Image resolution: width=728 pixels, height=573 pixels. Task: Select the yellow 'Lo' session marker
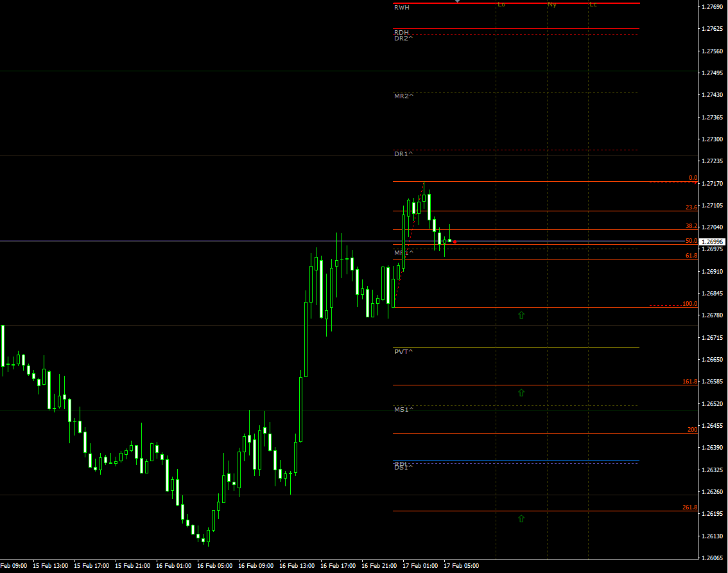tap(501, 4)
